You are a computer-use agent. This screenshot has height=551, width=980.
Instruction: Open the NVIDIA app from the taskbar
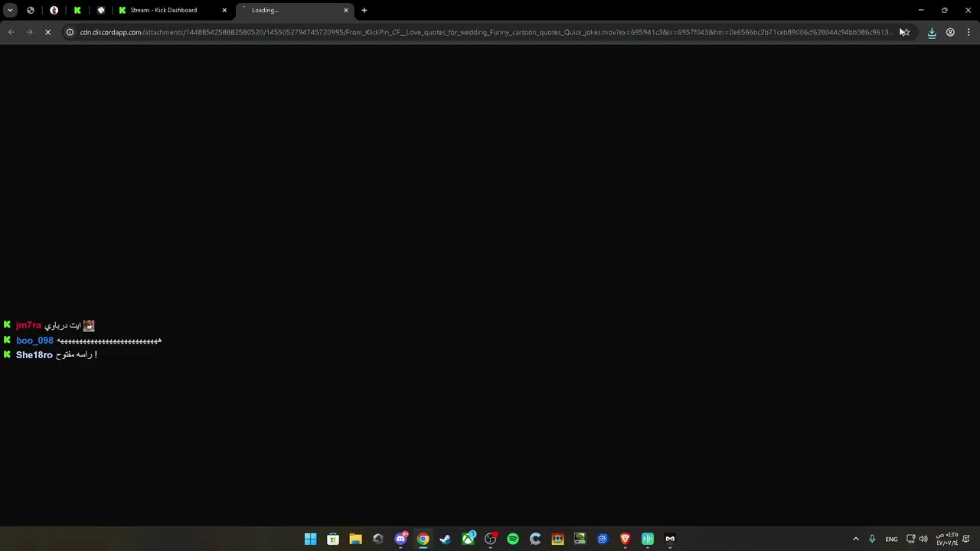pos(580,539)
